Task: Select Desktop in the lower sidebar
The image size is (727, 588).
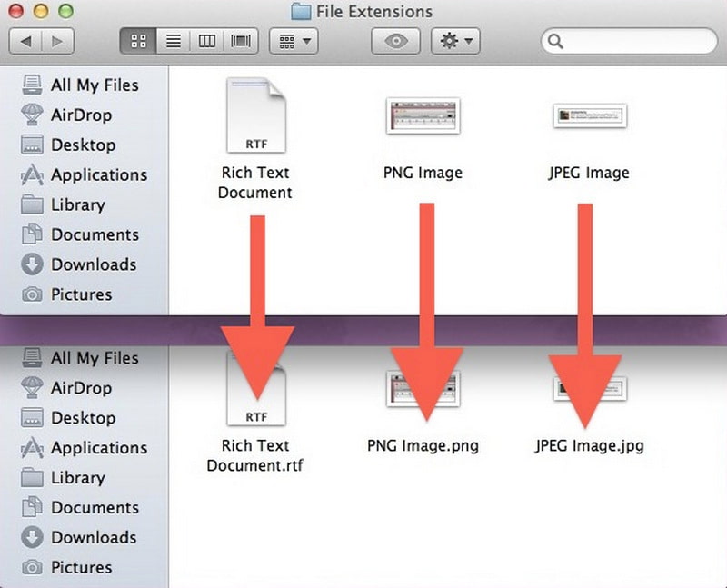Action: click(69, 418)
